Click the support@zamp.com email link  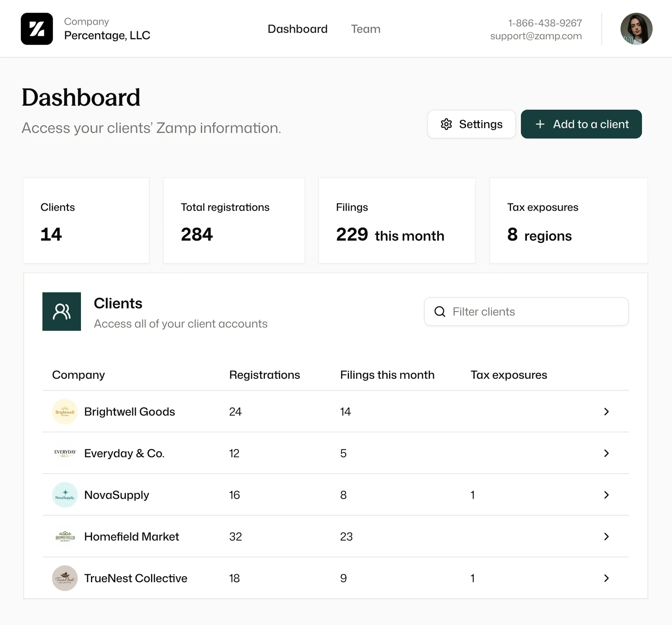coord(536,36)
